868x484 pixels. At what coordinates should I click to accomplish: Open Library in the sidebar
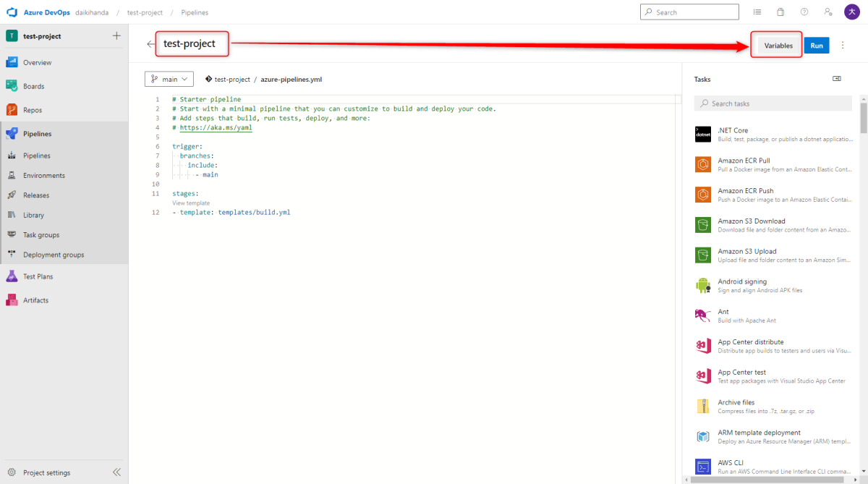coord(64,215)
